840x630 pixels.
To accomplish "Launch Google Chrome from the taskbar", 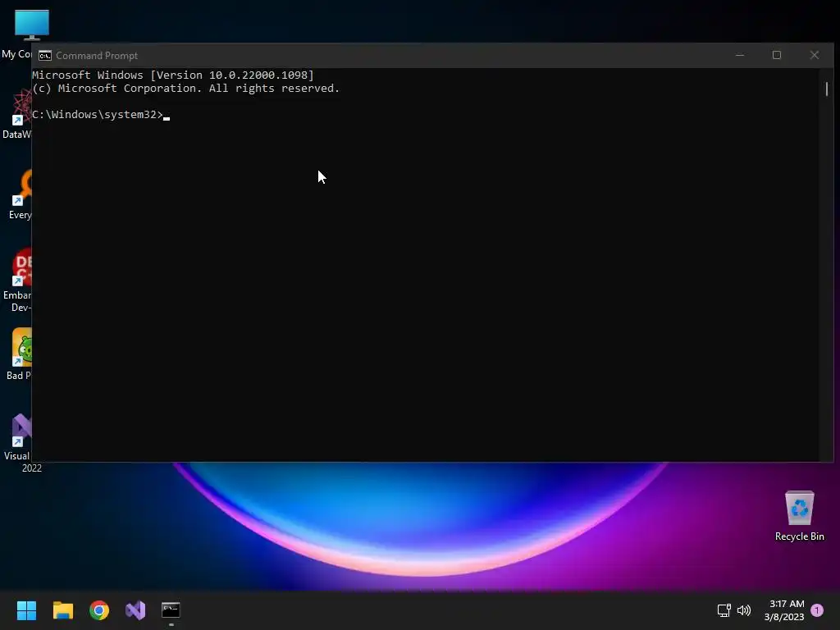I will coord(99,610).
